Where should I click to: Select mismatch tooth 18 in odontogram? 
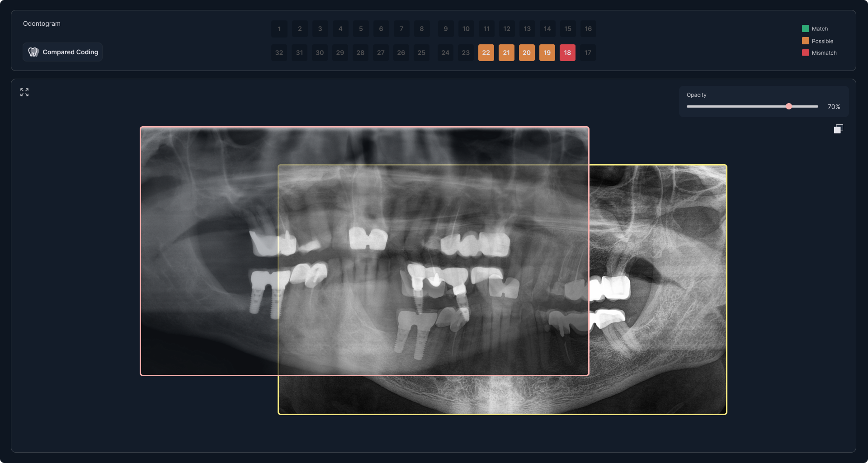click(567, 52)
